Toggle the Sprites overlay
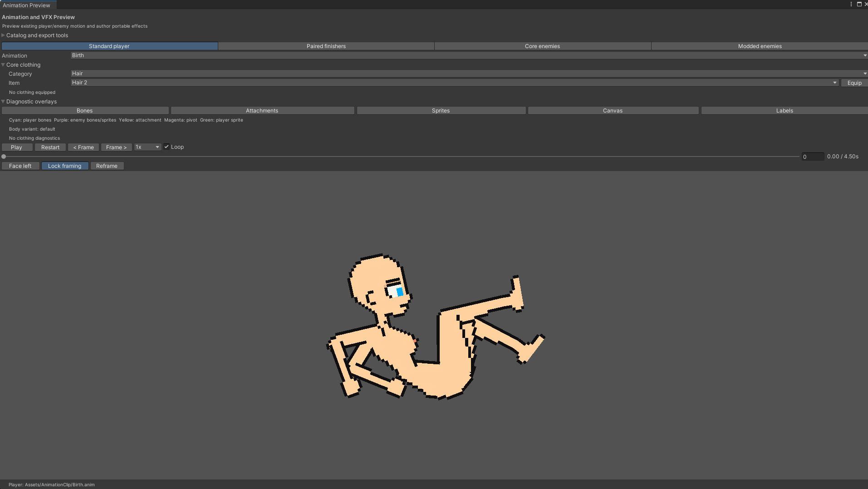 point(441,111)
